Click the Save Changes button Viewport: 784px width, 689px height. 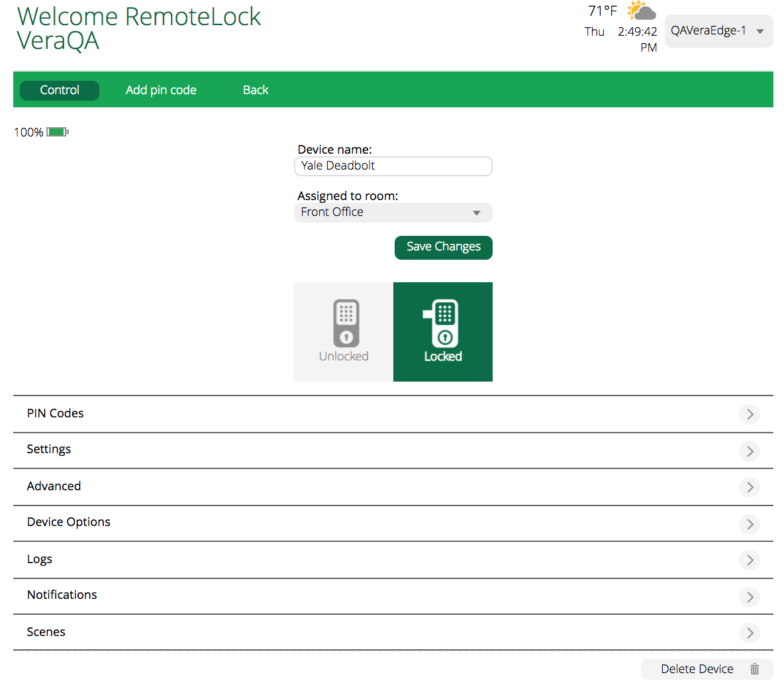point(443,247)
